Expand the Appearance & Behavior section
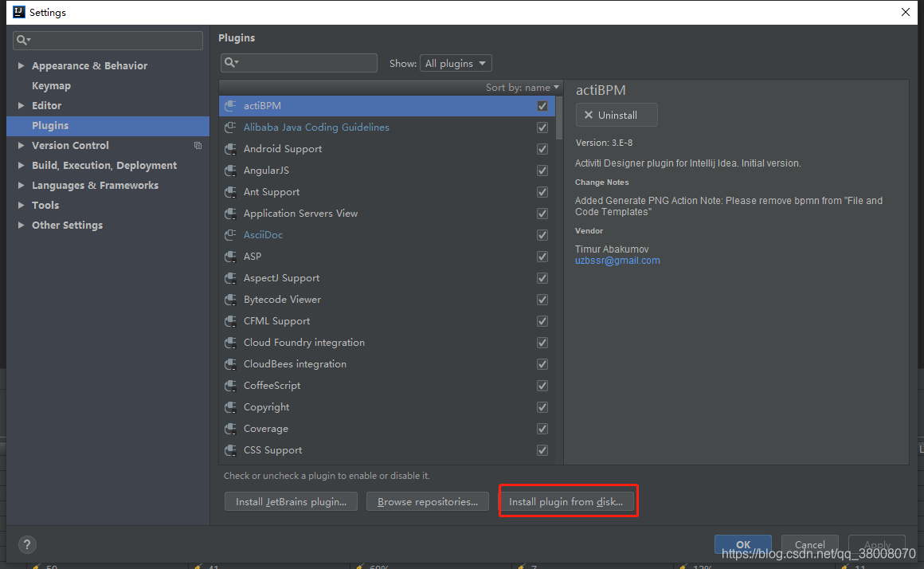This screenshot has height=569, width=924. click(21, 66)
